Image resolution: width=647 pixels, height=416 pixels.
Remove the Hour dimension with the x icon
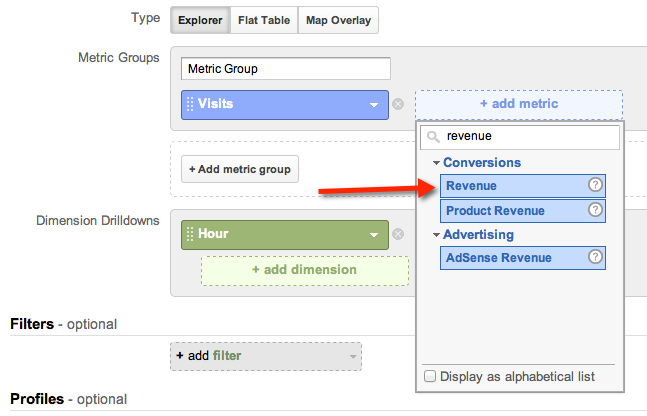398,234
